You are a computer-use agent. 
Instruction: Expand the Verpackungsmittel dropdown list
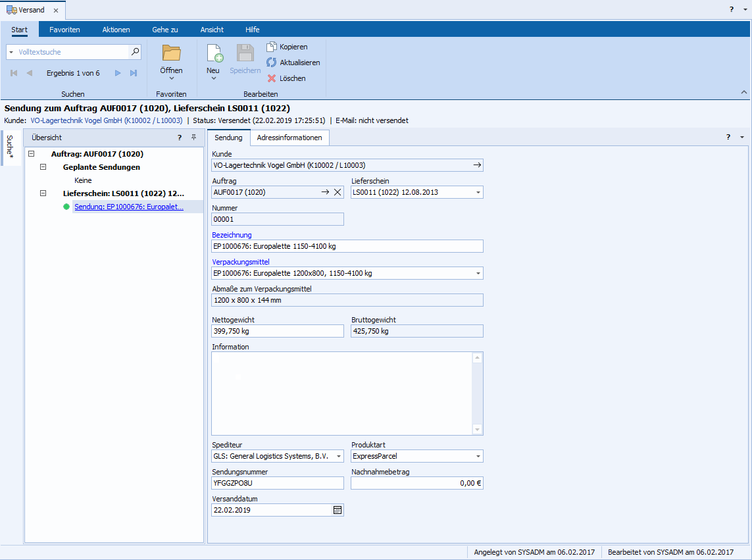tap(478, 273)
